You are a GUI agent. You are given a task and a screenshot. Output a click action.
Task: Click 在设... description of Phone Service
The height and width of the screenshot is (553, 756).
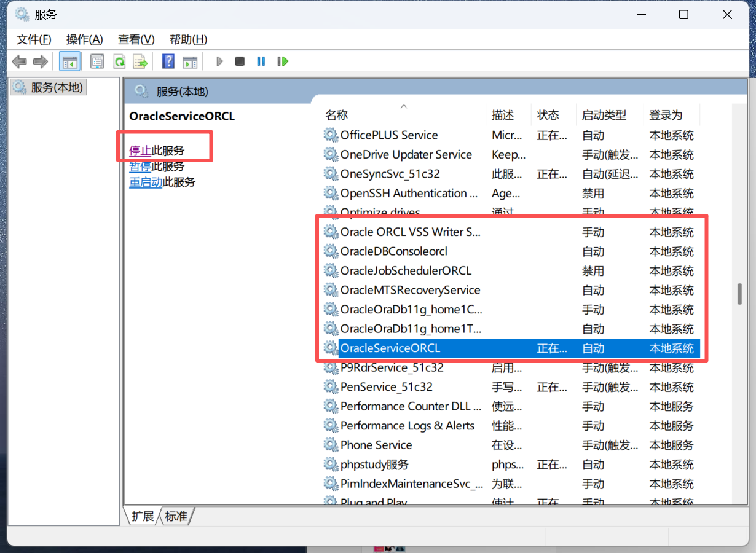point(507,445)
